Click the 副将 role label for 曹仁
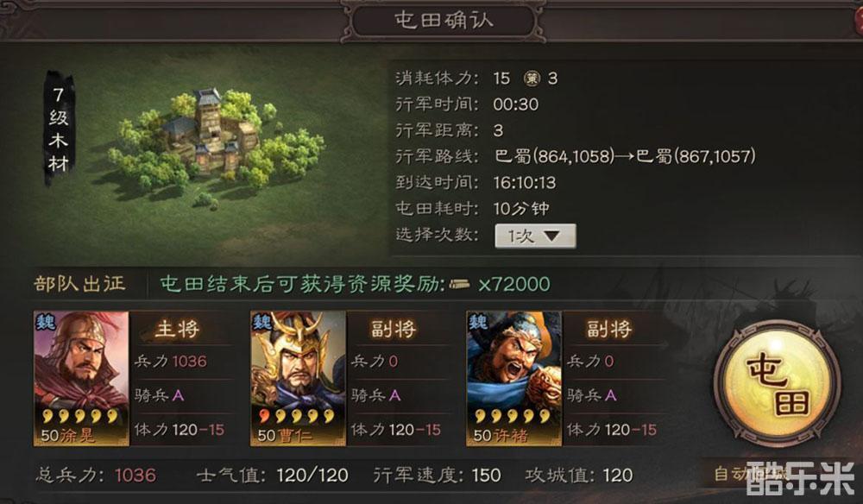 tap(393, 329)
